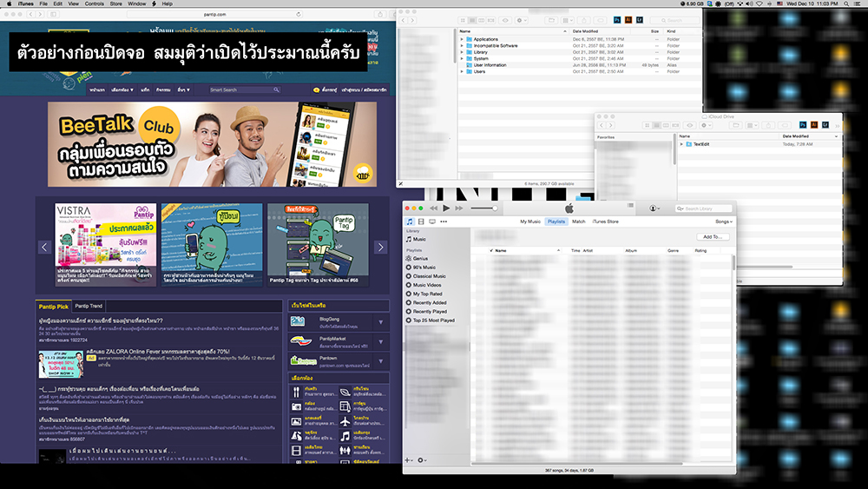Expand the System folder in Finder

[x=463, y=58]
